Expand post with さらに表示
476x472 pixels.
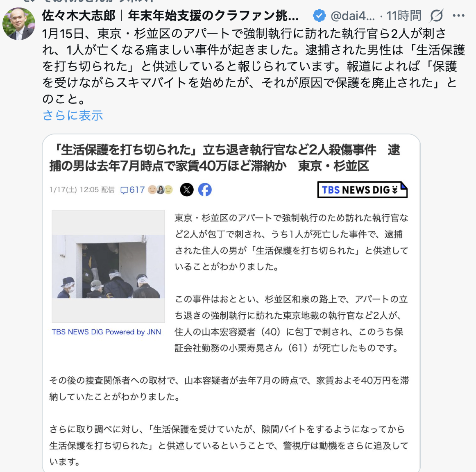point(73,116)
